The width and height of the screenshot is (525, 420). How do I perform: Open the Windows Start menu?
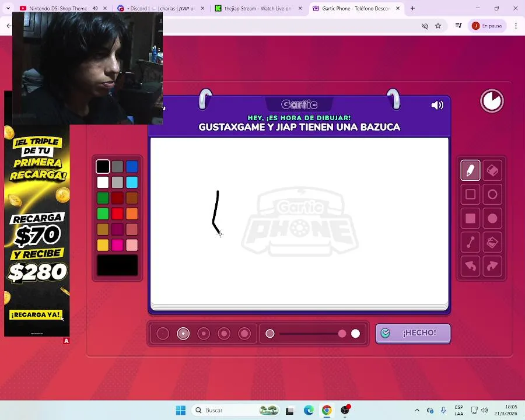181,410
